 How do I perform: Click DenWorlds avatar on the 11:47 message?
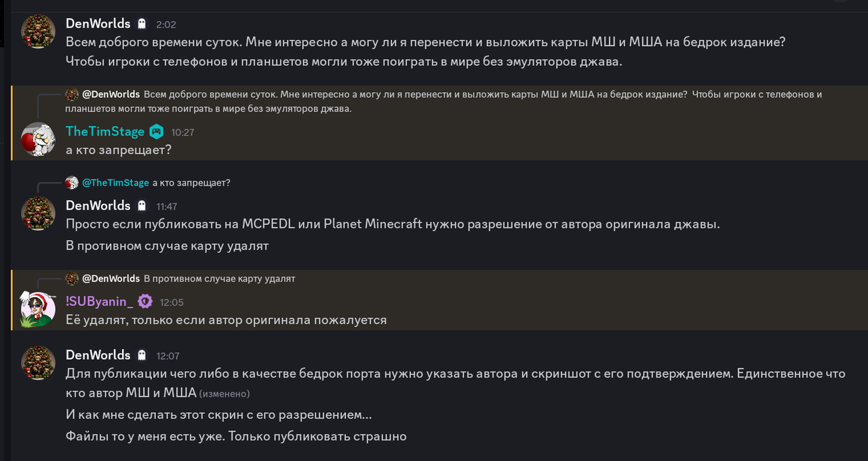38,213
